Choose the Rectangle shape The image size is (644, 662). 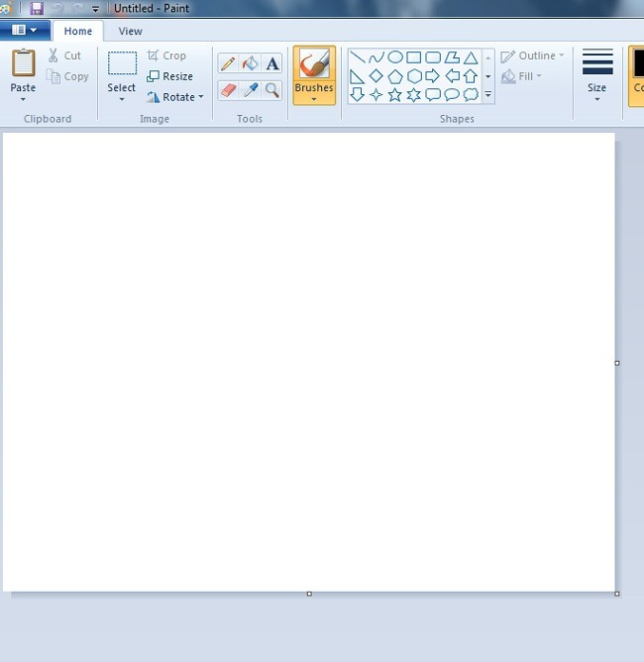point(413,57)
